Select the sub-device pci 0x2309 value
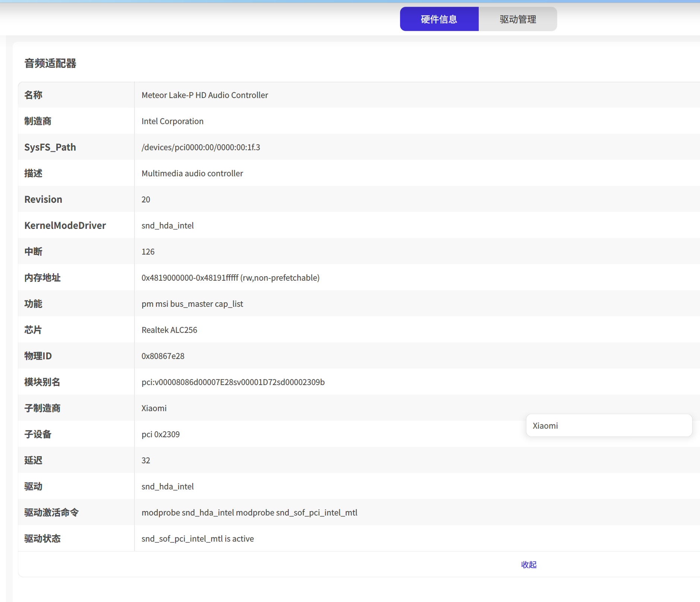Screen dimensions: 700x602 (161, 434)
